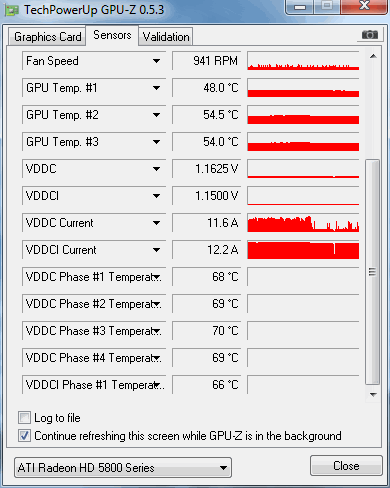
Task: Click the scroll up arrow of sensor list
Action: point(373,56)
